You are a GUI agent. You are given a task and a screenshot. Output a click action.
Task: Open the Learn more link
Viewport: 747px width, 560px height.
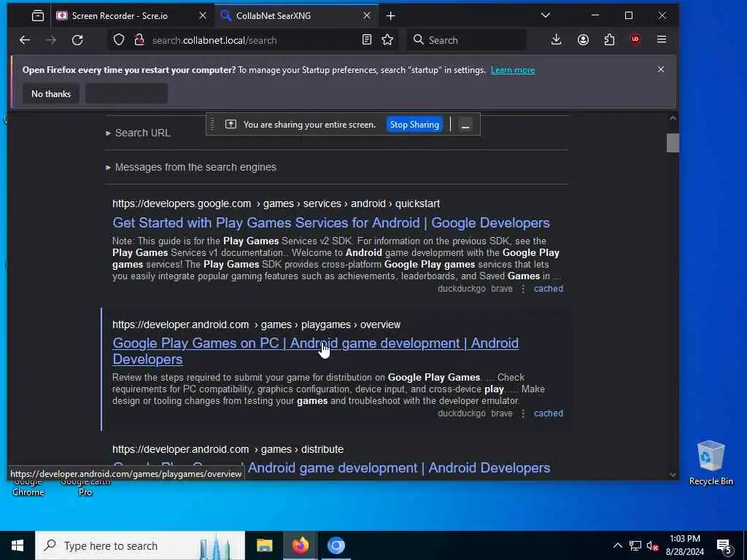[513, 70]
